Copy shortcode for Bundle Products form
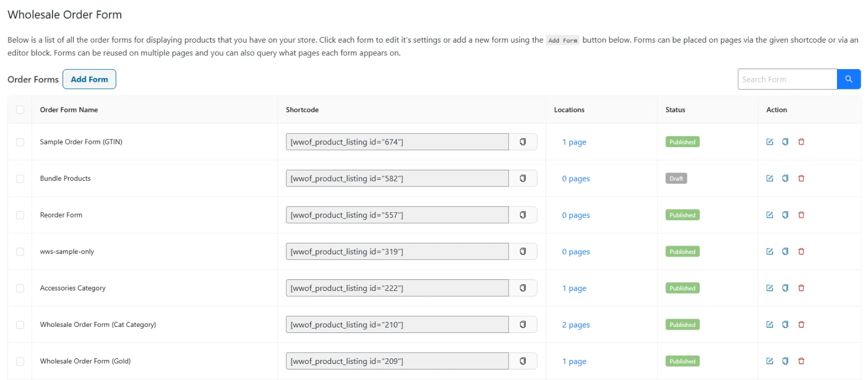Screen dimensions: 868x380 pos(523,179)
